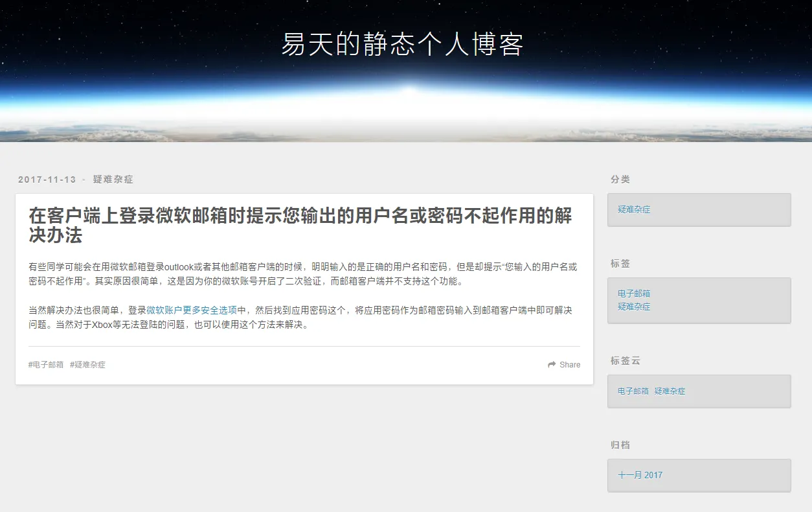The image size is (812, 512).
Task: Select the post date 2017-11-13
Action: (47, 180)
